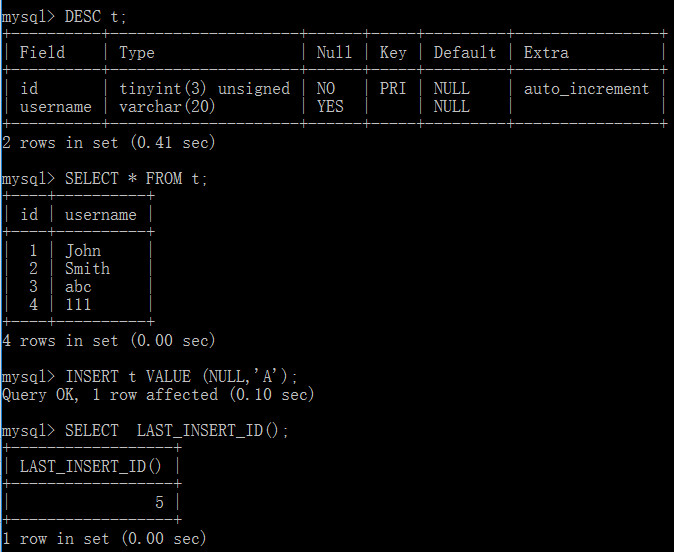The height and width of the screenshot is (552, 674).
Task: Click the Extra column header
Action: pyautogui.click(x=546, y=52)
